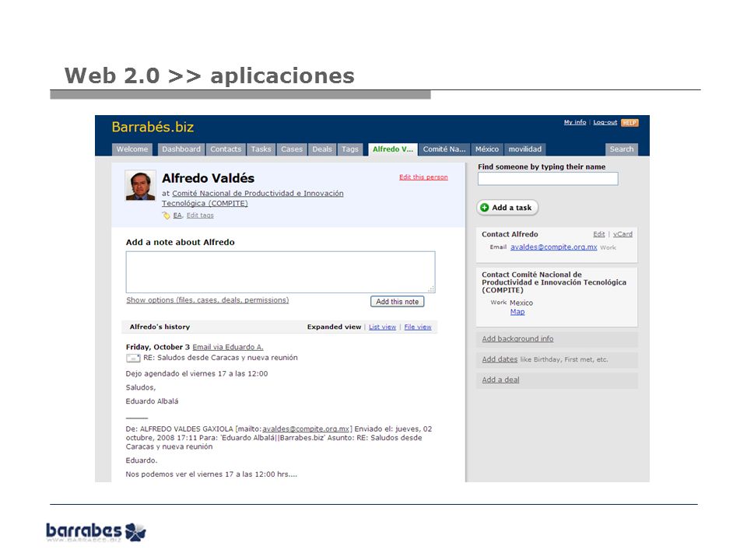
Task: Click the Alfredo's history heading
Action: coord(160,327)
